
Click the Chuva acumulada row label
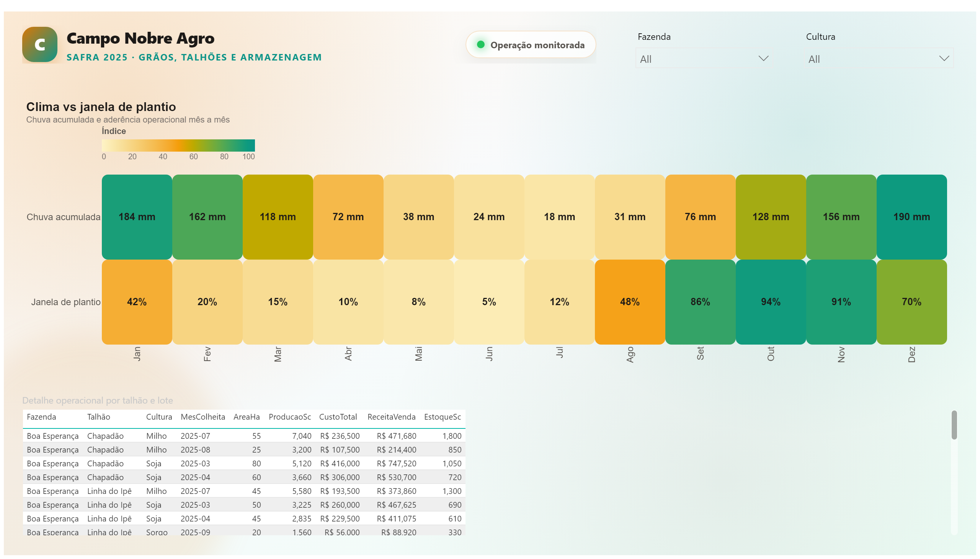pyautogui.click(x=63, y=217)
